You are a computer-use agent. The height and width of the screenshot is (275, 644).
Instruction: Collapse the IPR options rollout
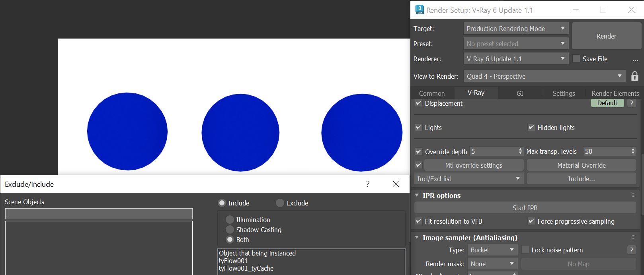[x=417, y=196]
